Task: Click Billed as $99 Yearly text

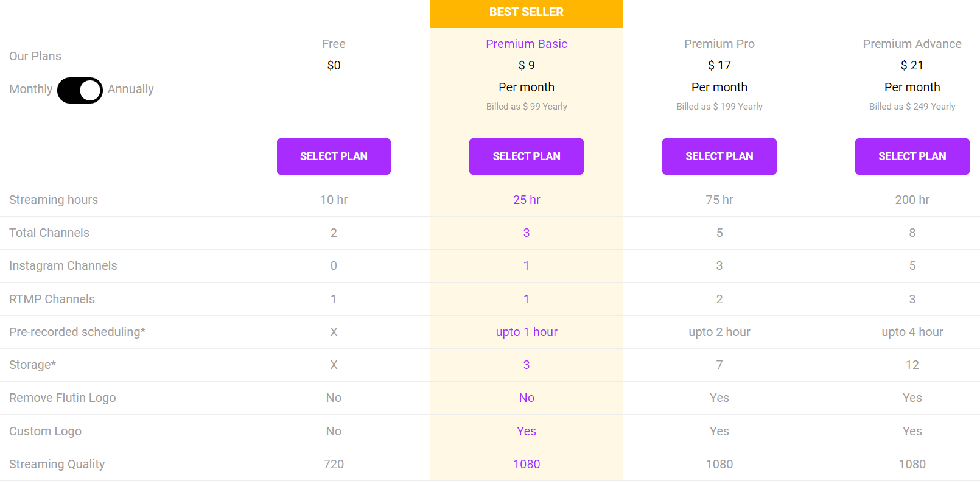Action: pyautogui.click(x=526, y=106)
